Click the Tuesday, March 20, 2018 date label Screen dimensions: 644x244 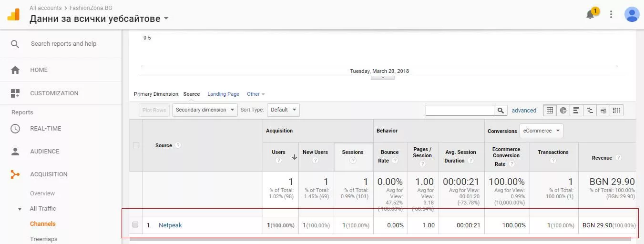tap(379, 71)
